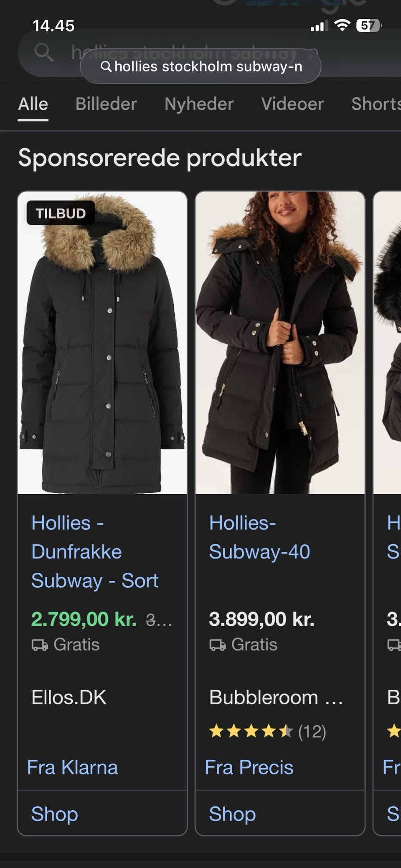Image resolution: width=401 pixels, height=868 pixels.
Task: Tap the delivery truck icon under Ellos price
Action: (x=40, y=645)
